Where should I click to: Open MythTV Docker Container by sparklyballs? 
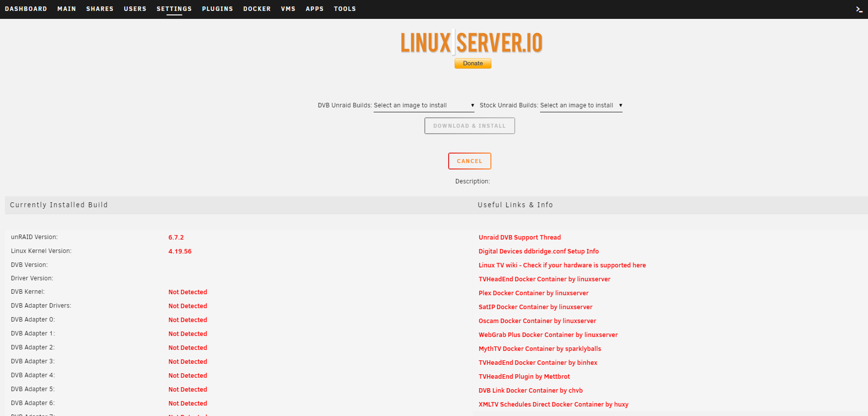click(540, 349)
